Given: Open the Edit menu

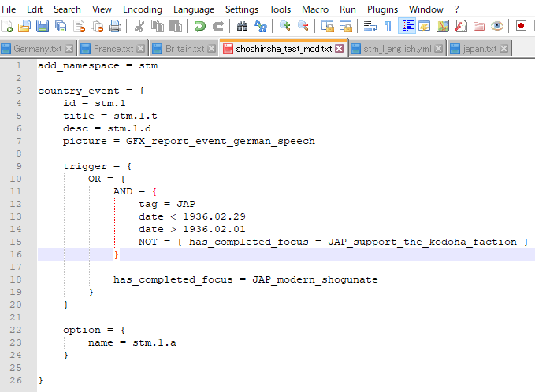Looking at the screenshot, I should tap(35, 9).
